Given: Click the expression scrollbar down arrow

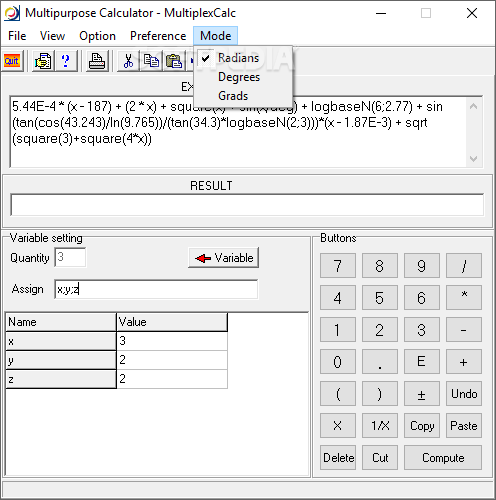Looking at the screenshot, I should (474, 159).
